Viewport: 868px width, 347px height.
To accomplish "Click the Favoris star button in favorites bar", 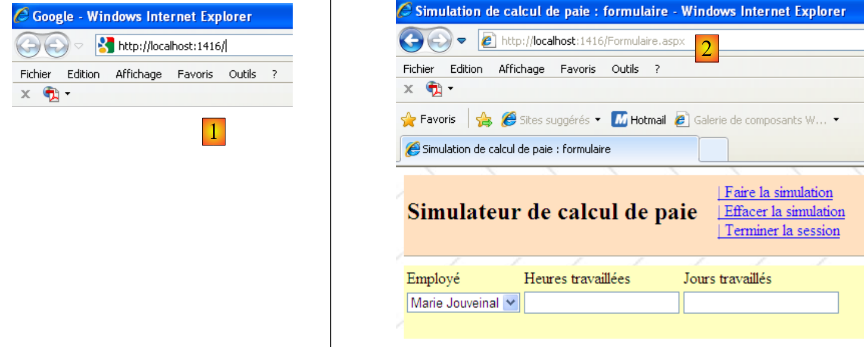I will pyautogui.click(x=429, y=120).
